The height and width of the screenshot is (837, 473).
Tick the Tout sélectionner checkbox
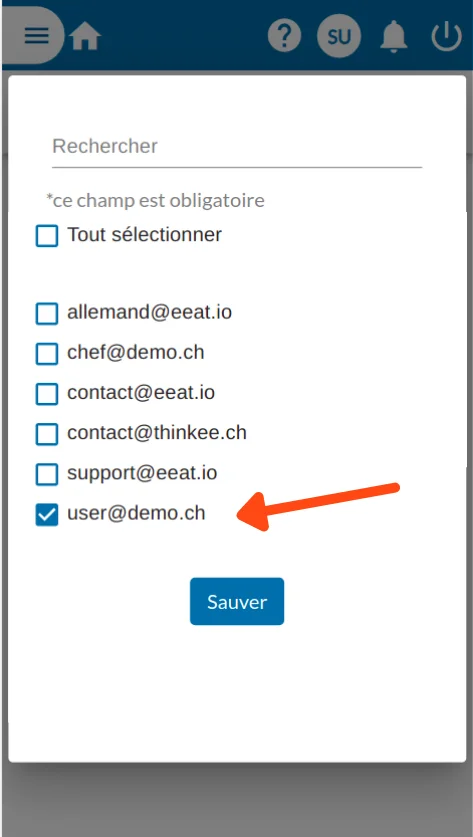(47, 235)
